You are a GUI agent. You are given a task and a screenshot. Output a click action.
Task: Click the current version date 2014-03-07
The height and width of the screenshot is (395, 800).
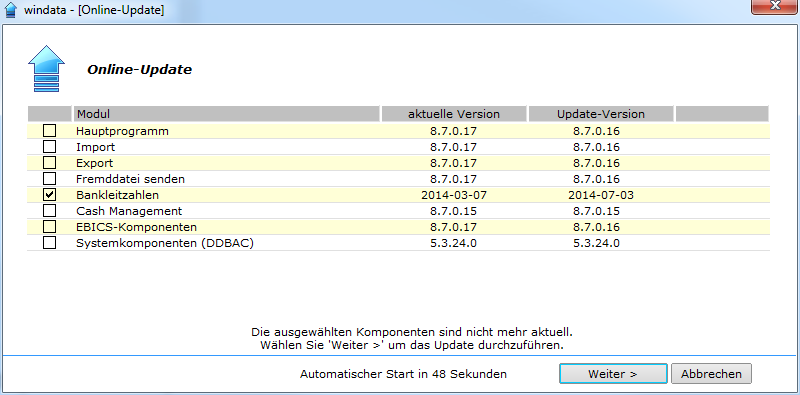coord(454,195)
